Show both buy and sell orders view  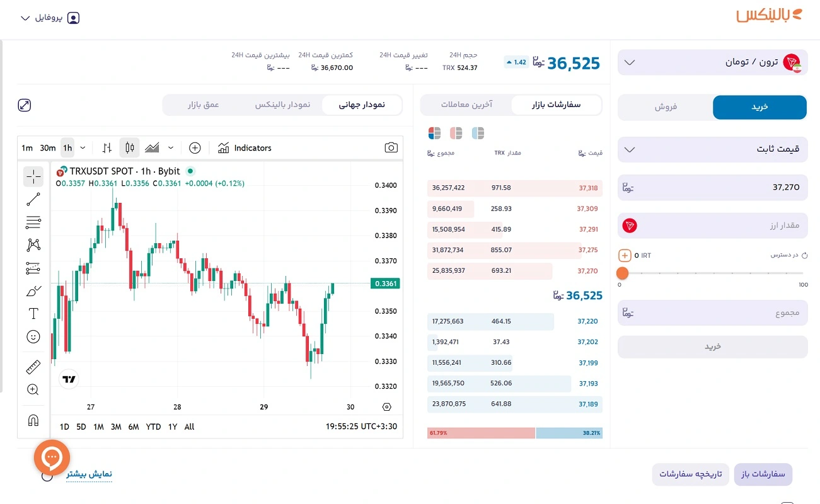coord(434,133)
